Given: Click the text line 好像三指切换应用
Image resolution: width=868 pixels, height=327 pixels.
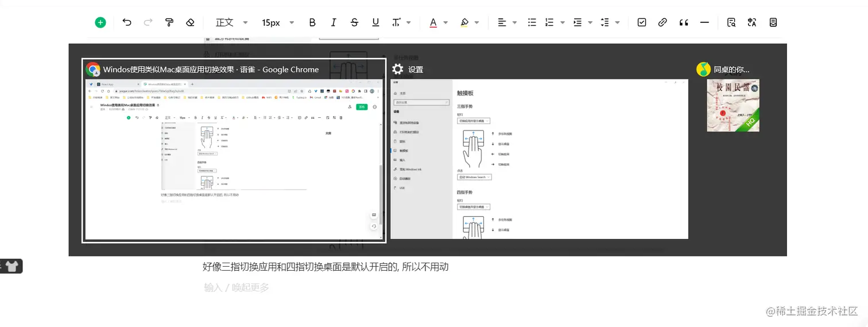Looking at the screenshot, I should click(x=325, y=267).
